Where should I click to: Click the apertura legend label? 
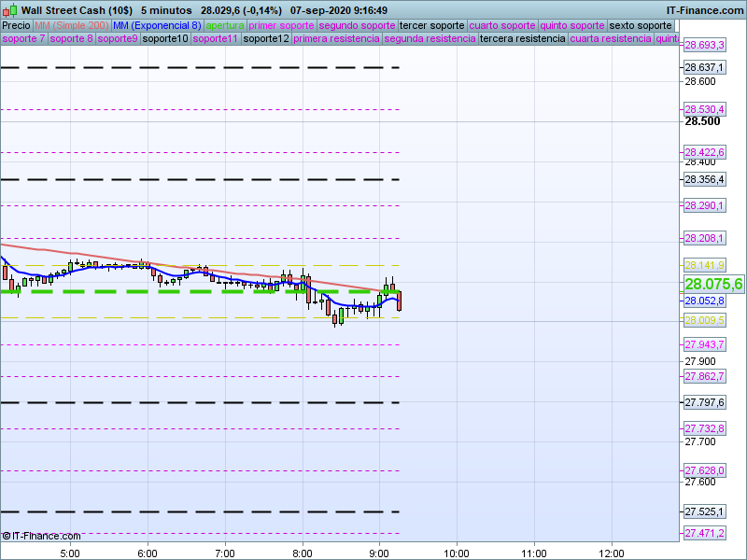click(225, 26)
